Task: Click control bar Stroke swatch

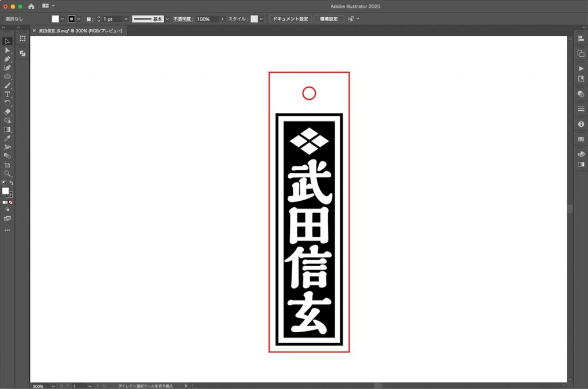Action: (x=71, y=19)
